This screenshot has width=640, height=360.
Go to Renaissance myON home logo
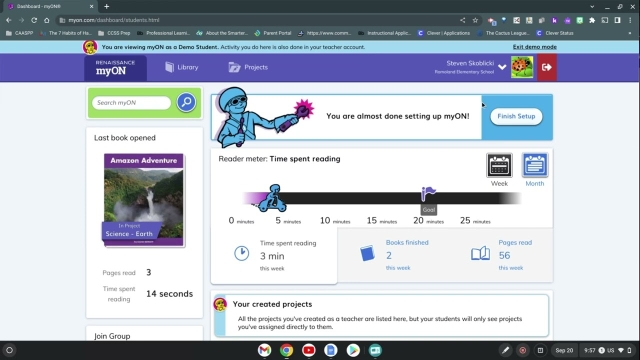pos(116,68)
